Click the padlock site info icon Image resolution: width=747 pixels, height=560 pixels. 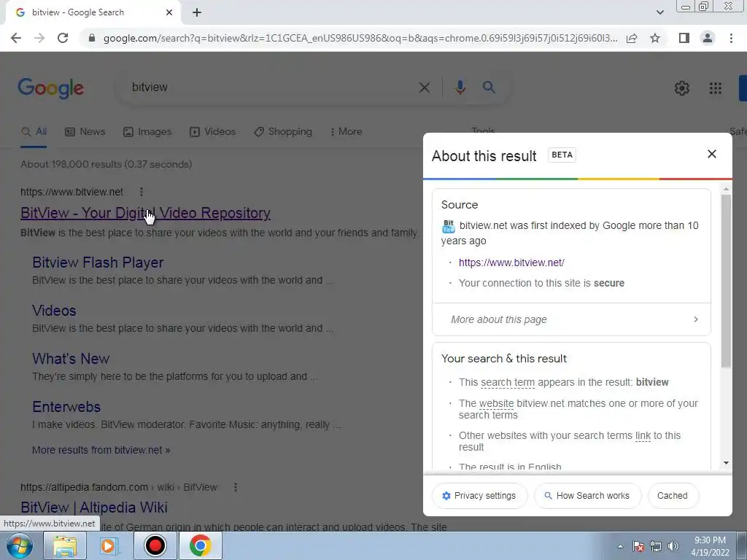click(x=92, y=38)
